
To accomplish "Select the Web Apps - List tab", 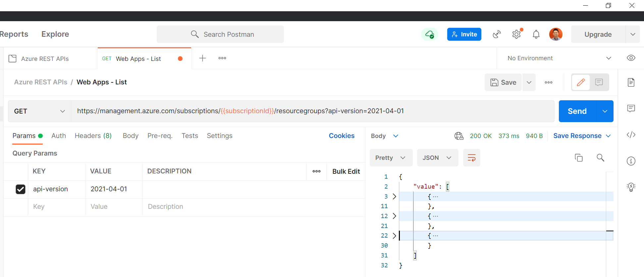I will click(x=144, y=59).
